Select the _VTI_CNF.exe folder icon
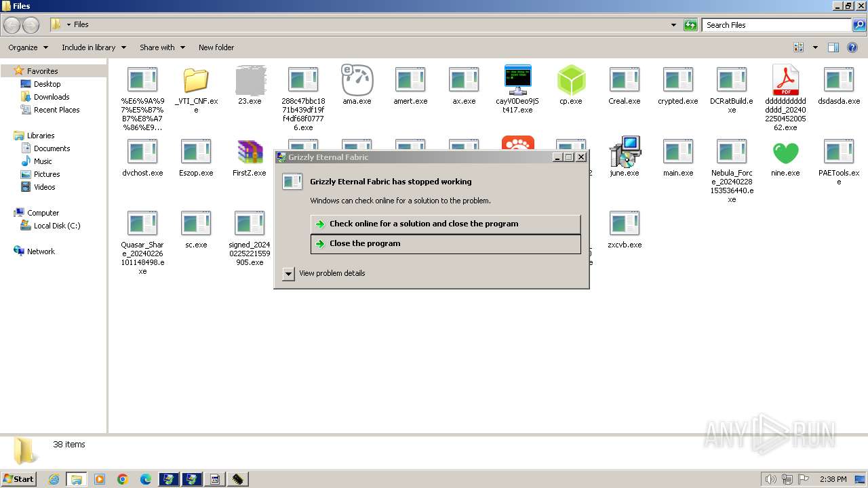 coord(196,81)
